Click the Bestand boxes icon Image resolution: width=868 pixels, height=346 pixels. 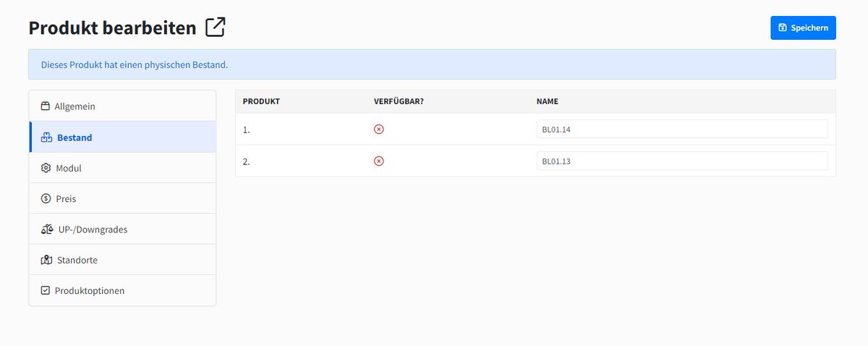tap(46, 138)
